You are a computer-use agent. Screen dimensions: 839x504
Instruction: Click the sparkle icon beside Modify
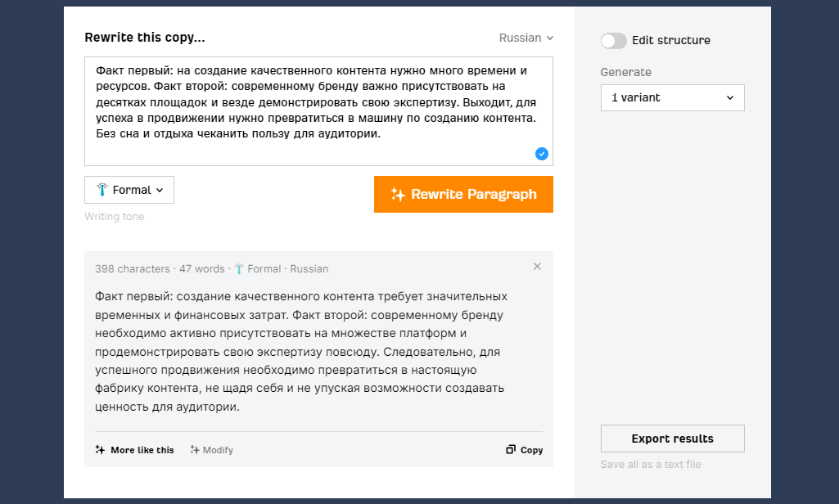193,449
